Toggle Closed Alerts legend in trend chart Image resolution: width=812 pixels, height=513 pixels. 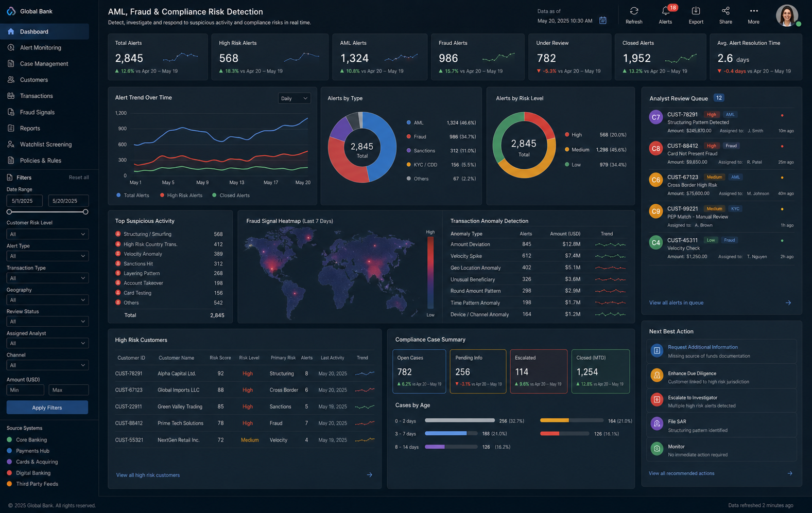[231, 196]
